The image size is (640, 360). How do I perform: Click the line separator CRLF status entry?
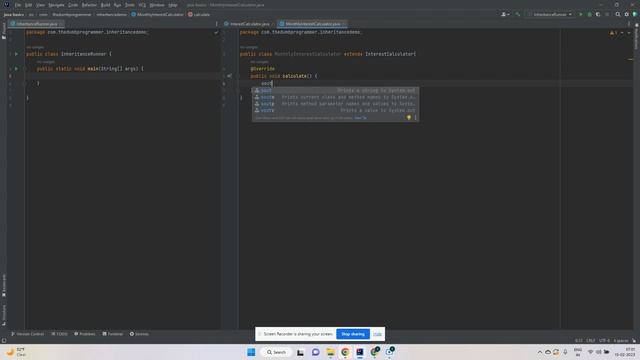[x=591, y=340]
